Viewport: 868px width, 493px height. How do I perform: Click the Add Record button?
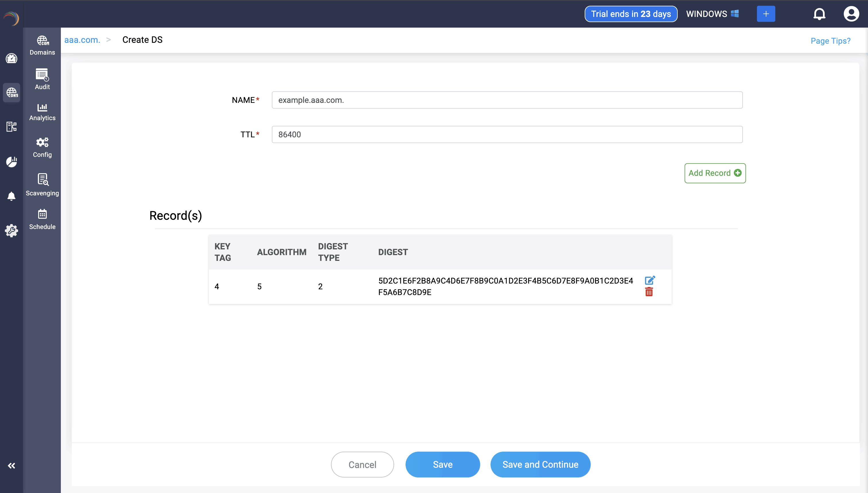tap(715, 173)
